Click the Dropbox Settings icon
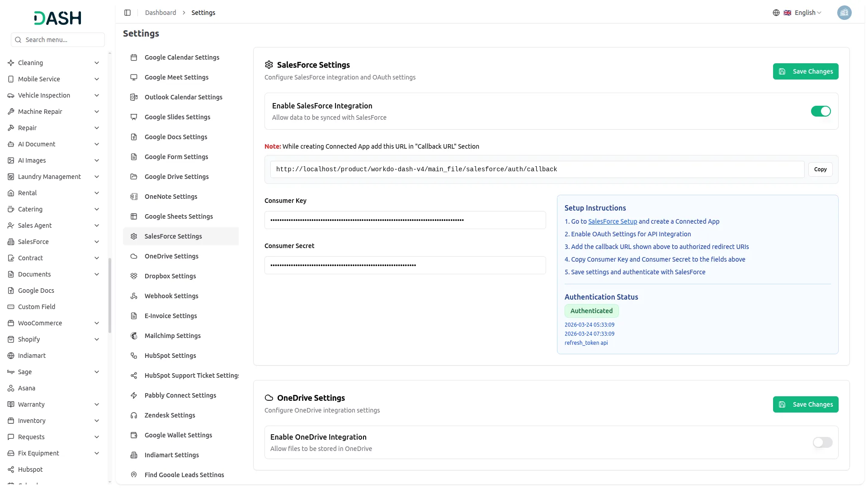This screenshot has height=488, width=868. [134, 276]
